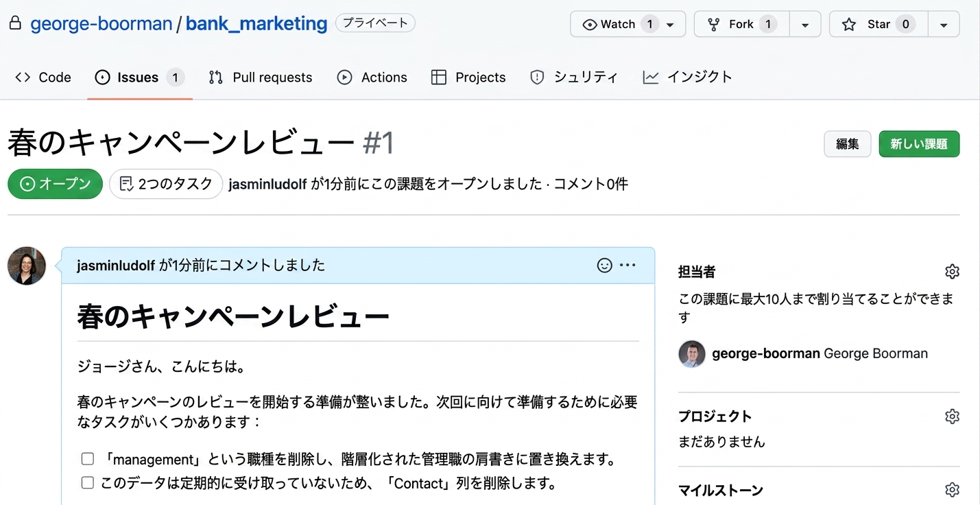
Task: Click the Fork branching icon
Action: click(x=713, y=25)
